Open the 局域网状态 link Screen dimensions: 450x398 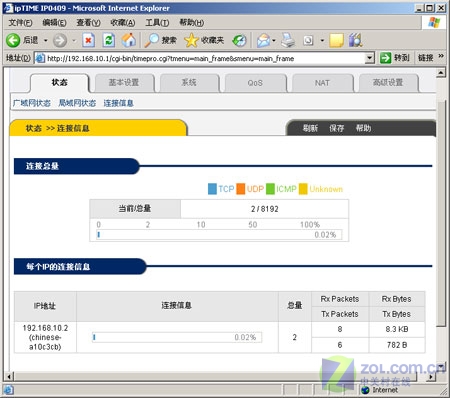(77, 103)
